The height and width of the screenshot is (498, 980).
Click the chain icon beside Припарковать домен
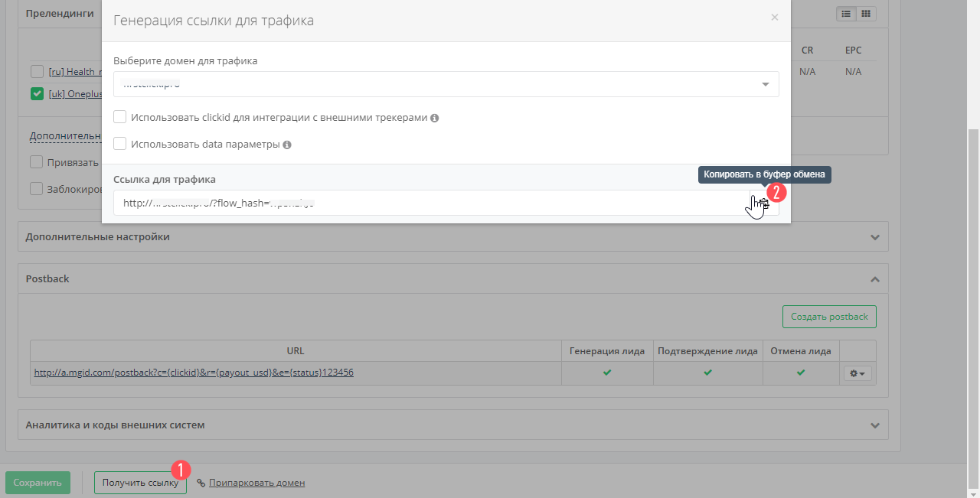201,483
